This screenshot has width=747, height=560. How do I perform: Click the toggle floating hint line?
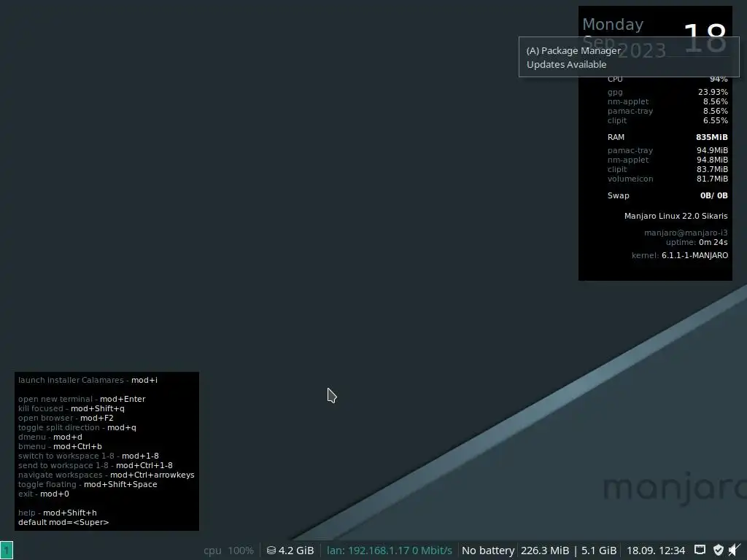point(88,485)
